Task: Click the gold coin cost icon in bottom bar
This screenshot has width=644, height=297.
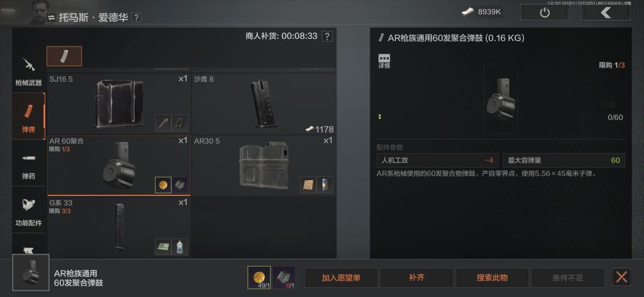Action: pos(259,277)
